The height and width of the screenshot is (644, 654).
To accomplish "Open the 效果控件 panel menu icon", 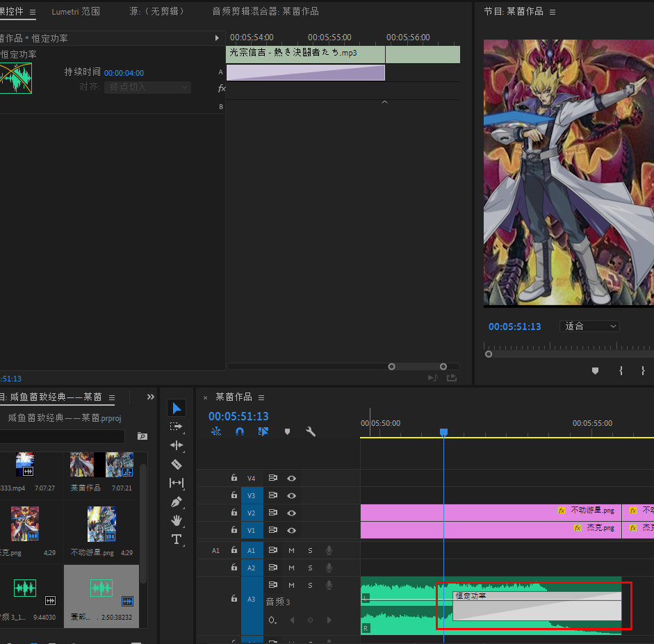I will coord(33,12).
